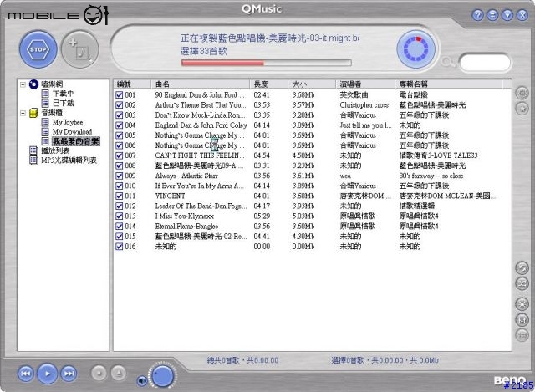Click the 播放列表 list icon
This screenshot has height=392, width=535.
coord(33,150)
